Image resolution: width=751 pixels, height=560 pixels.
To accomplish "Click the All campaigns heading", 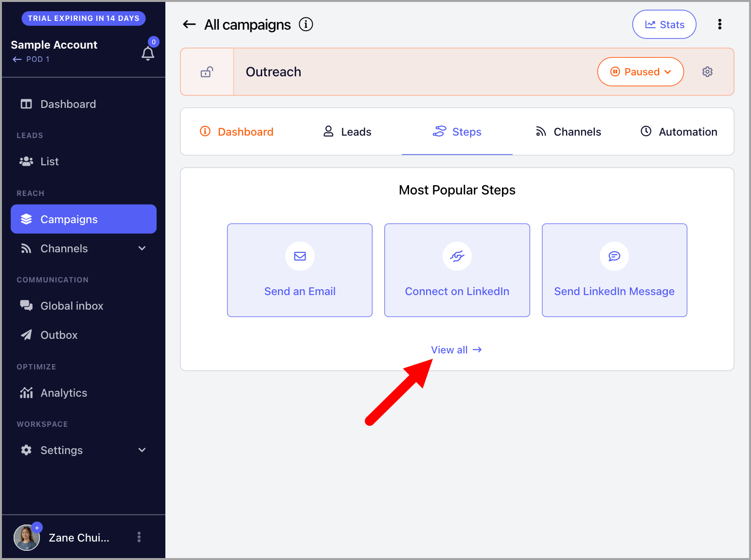I will pos(248,25).
